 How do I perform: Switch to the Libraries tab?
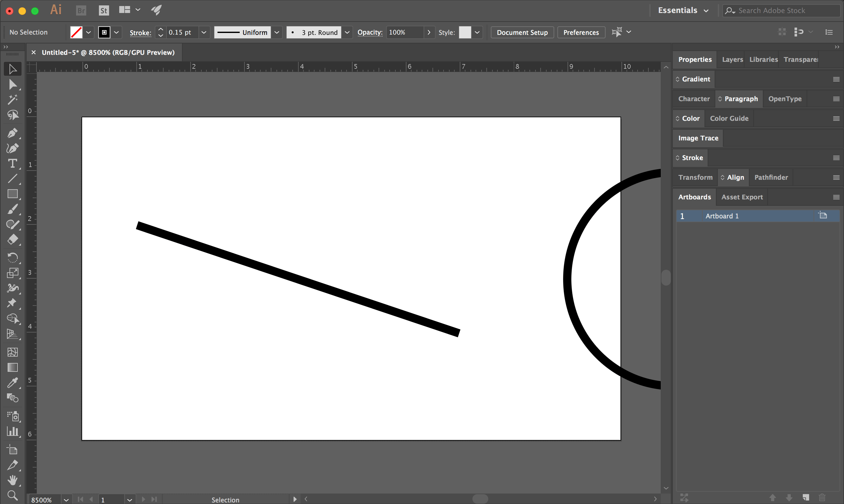pyautogui.click(x=763, y=60)
